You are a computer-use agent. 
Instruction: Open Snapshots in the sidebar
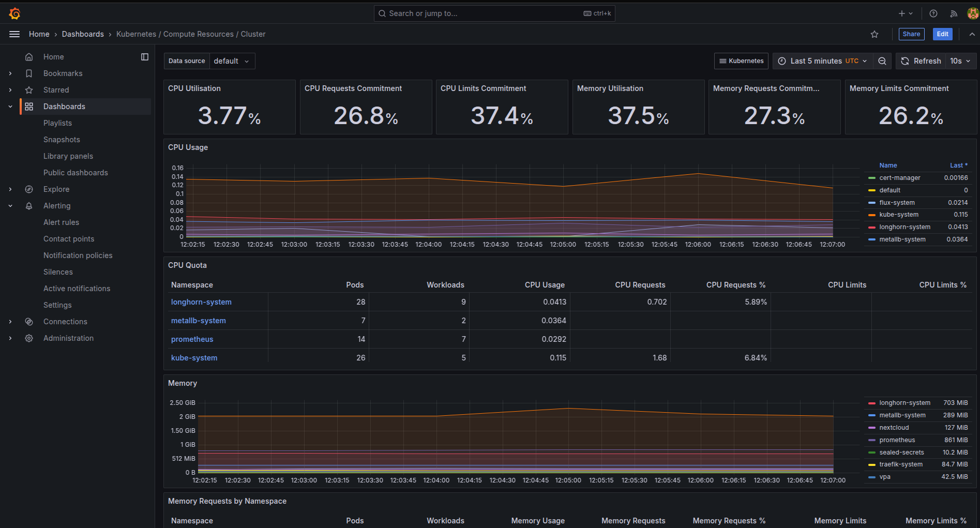tap(62, 140)
